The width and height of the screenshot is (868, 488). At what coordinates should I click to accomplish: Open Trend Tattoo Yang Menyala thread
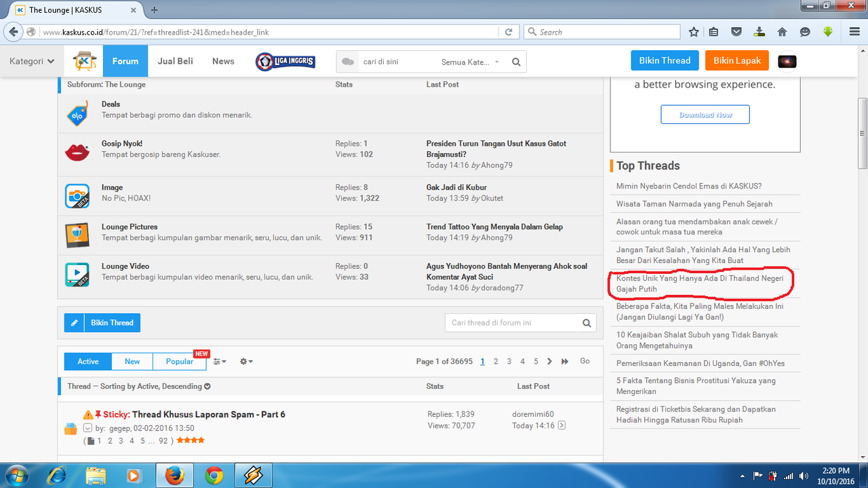(494, 226)
